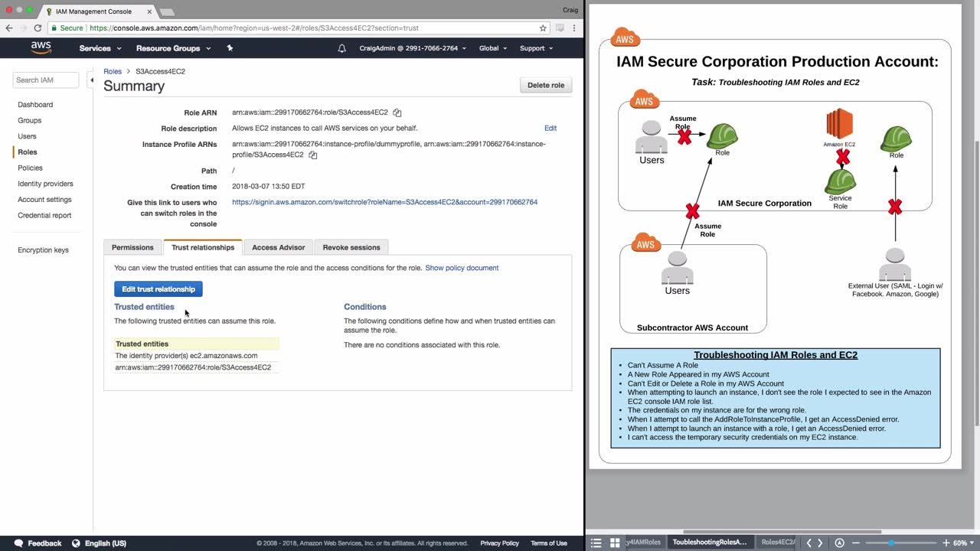Open the Privacy Policy link
The image size is (980, 551).
[x=499, y=543]
